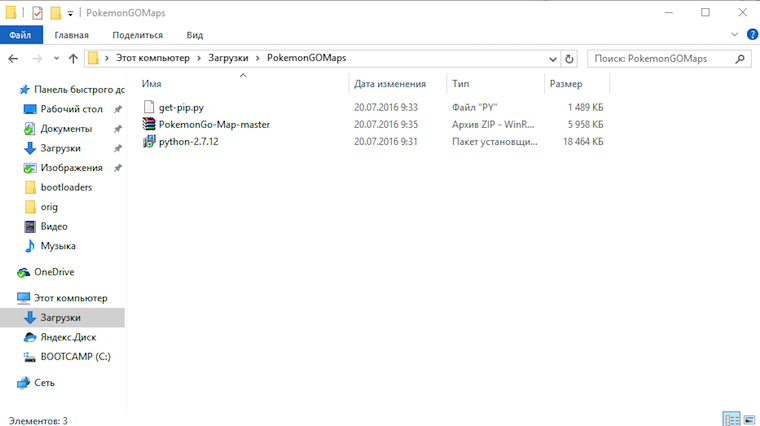Image resolution: width=760 pixels, height=426 pixels.
Task: Go up one folder level
Action: click(73, 59)
